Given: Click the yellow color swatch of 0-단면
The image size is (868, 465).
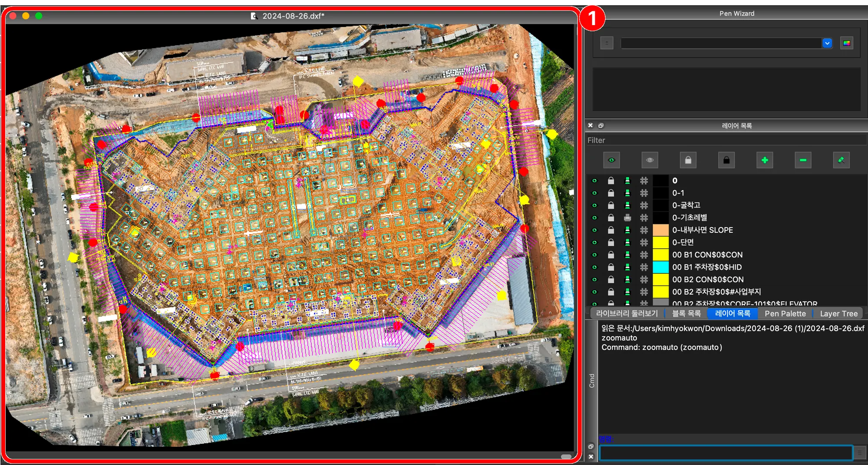Looking at the screenshot, I should click(661, 242).
